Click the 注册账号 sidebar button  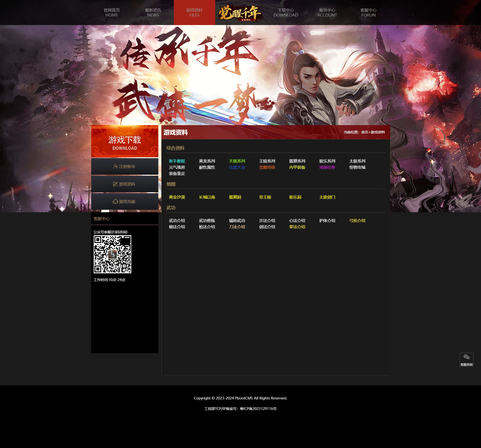tap(125, 166)
